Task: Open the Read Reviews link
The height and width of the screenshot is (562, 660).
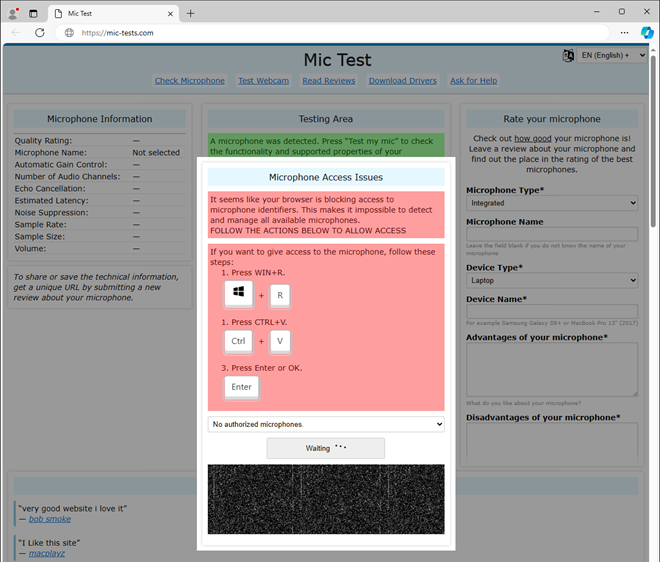Action: click(329, 81)
